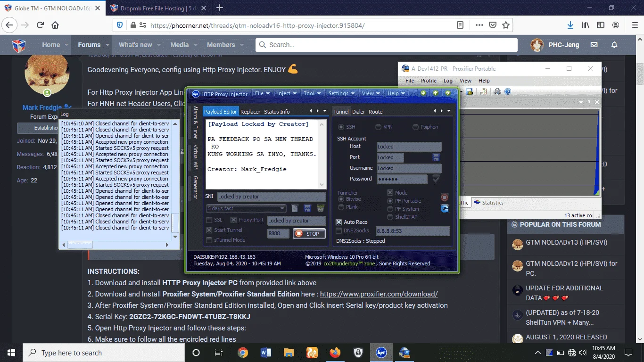
Task: Pin the Proxifier traffic panel
Action: [x=589, y=102]
